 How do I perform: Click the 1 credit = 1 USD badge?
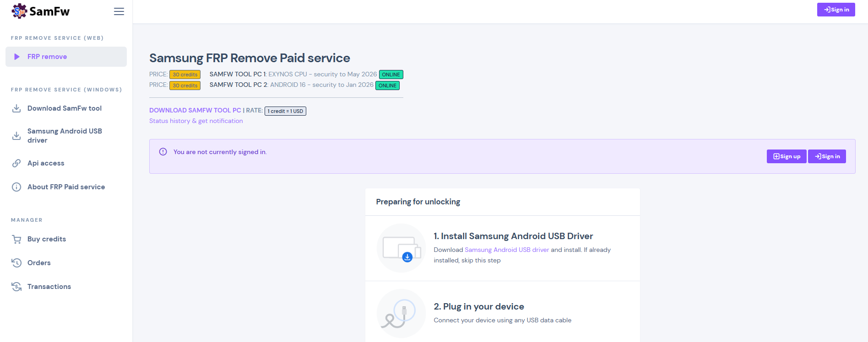[285, 111]
